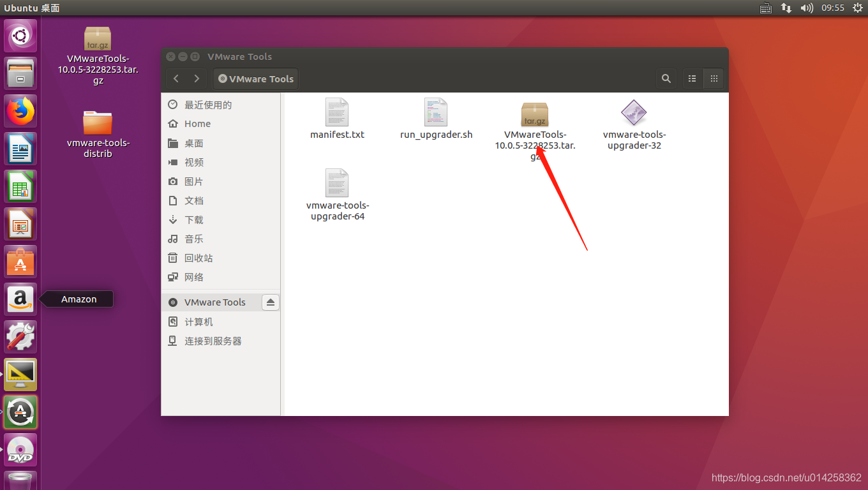The width and height of the screenshot is (868, 490).
Task: Open Network (网络) in sidebar
Action: point(221,277)
